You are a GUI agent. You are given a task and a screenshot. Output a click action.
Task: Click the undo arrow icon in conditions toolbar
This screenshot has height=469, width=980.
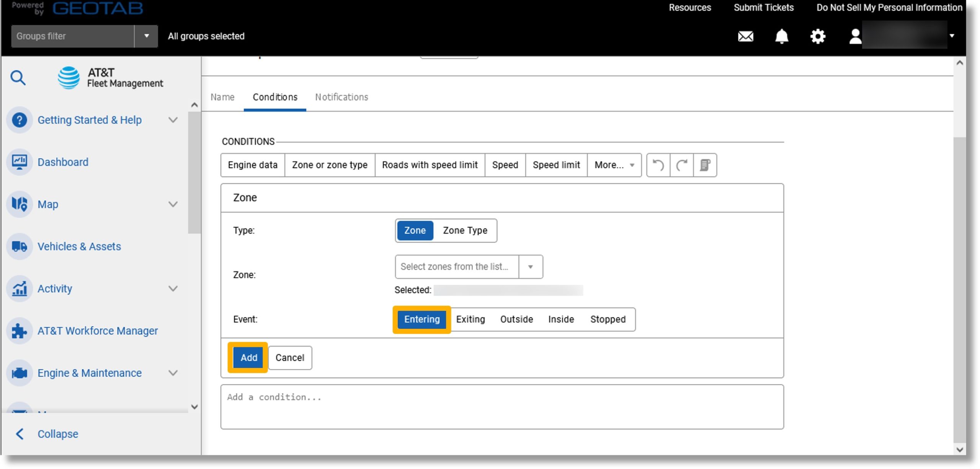point(659,165)
